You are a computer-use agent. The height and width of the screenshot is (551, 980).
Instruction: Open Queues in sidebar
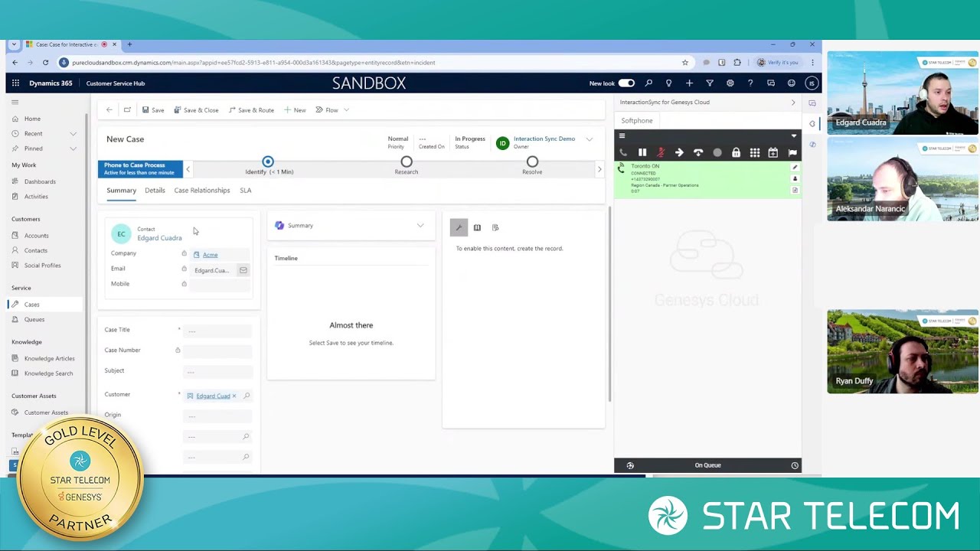[34, 319]
